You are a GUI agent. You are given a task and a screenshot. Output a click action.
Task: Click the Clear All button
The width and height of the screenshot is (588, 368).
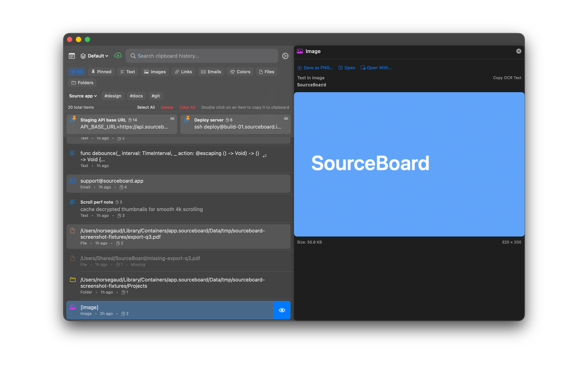[187, 107]
